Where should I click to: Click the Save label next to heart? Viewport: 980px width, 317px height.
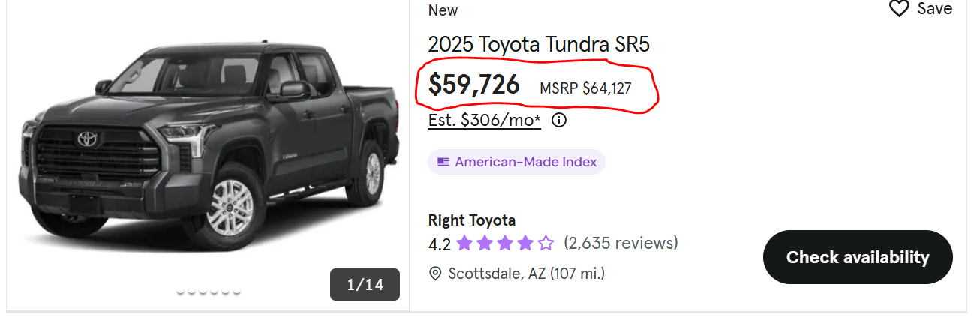point(935,8)
